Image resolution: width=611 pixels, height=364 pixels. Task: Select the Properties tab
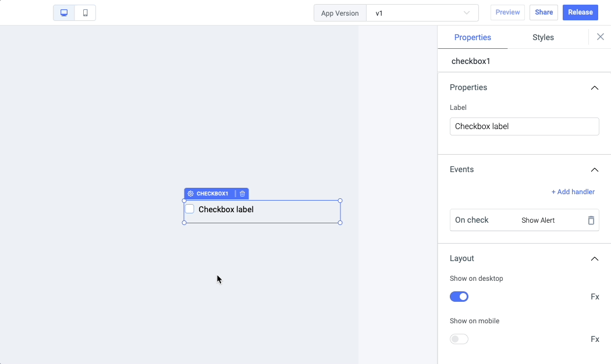473,37
